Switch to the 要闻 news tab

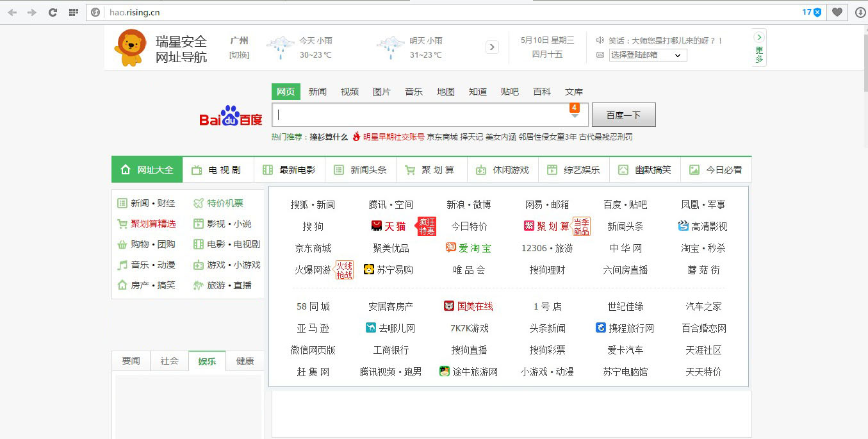tap(131, 361)
